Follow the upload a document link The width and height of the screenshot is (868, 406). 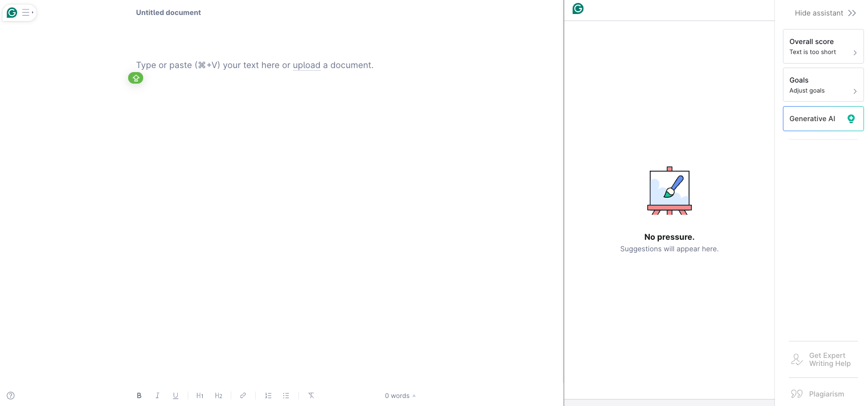[306, 65]
